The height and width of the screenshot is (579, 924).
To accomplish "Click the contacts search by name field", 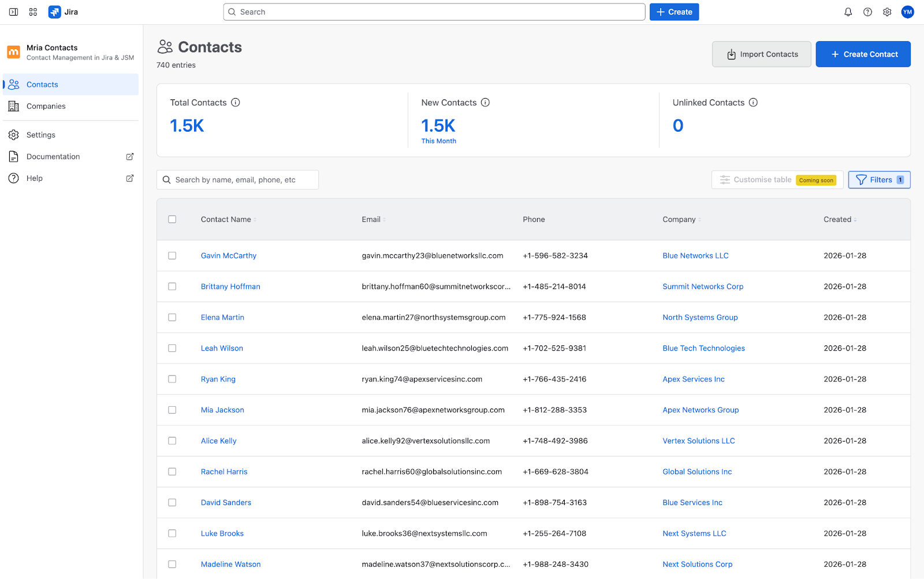I will click(237, 180).
